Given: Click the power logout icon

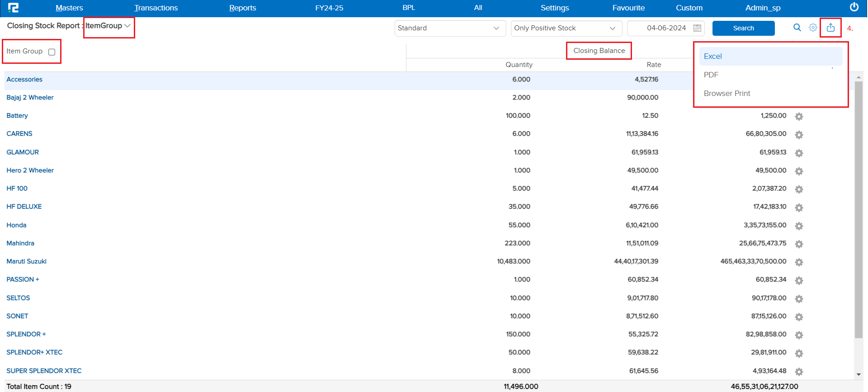Looking at the screenshot, I should tap(854, 7).
